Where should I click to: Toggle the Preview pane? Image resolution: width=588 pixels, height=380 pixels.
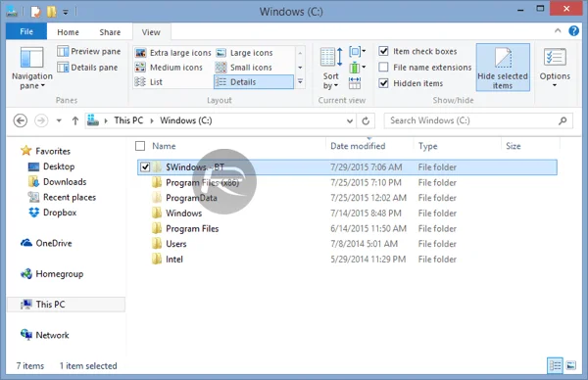[89, 51]
